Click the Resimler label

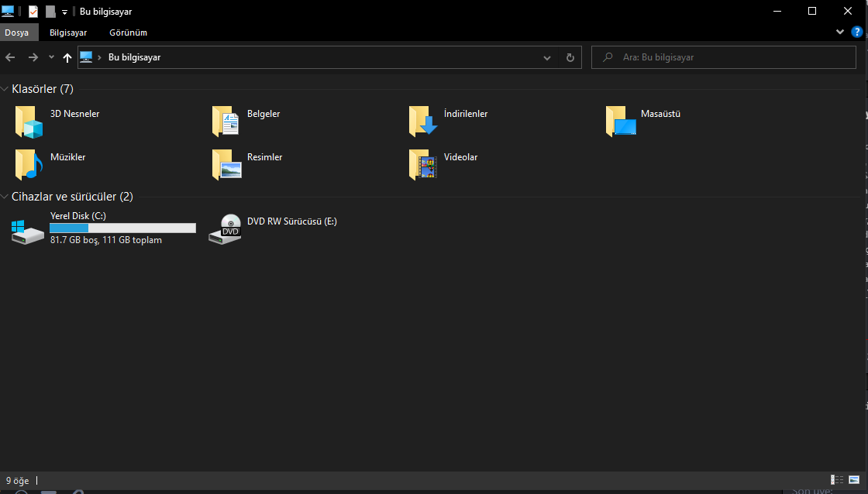pos(264,157)
